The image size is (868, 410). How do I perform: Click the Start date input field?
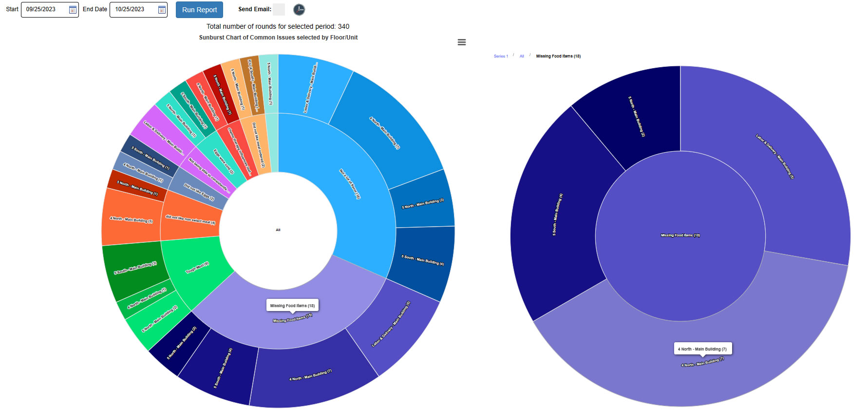click(45, 10)
